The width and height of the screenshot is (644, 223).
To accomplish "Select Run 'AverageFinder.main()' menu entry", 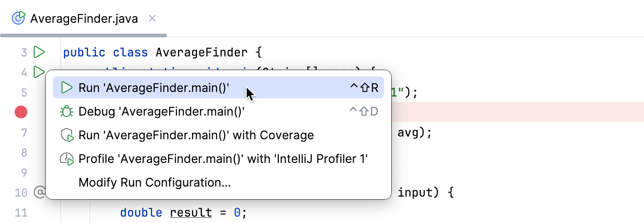I will [x=154, y=88].
